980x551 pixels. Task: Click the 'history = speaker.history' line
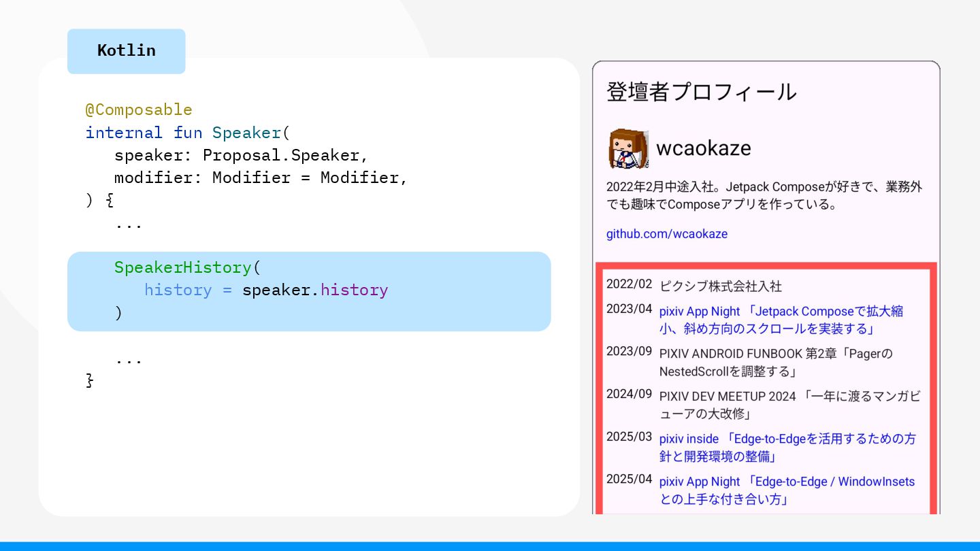click(266, 290)
